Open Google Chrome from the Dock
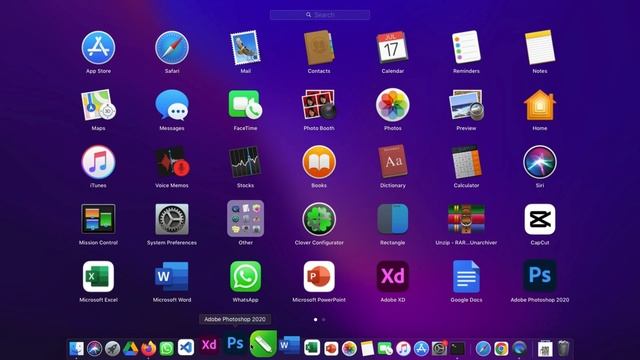The height and width of the screenshot is (360, 640). coord(501,349)
